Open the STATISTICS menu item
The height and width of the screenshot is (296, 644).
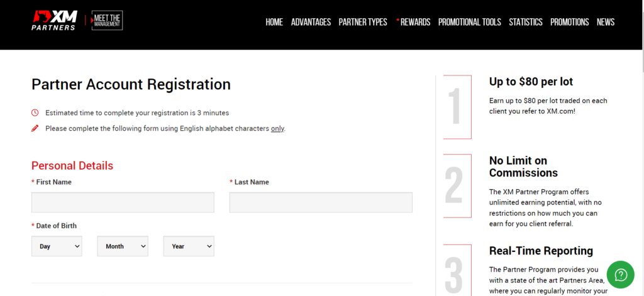526,22
